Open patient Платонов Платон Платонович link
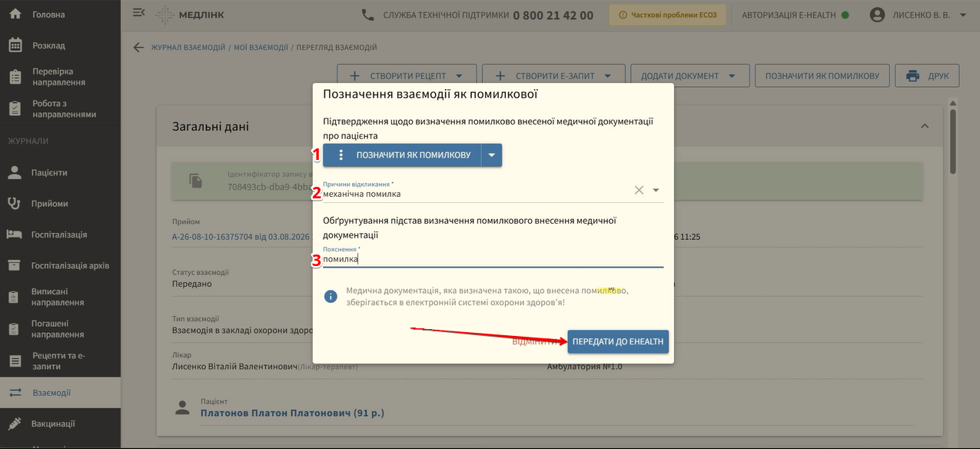Image resolution: width=980 pixels, height=449 pixels. point(292,413)
